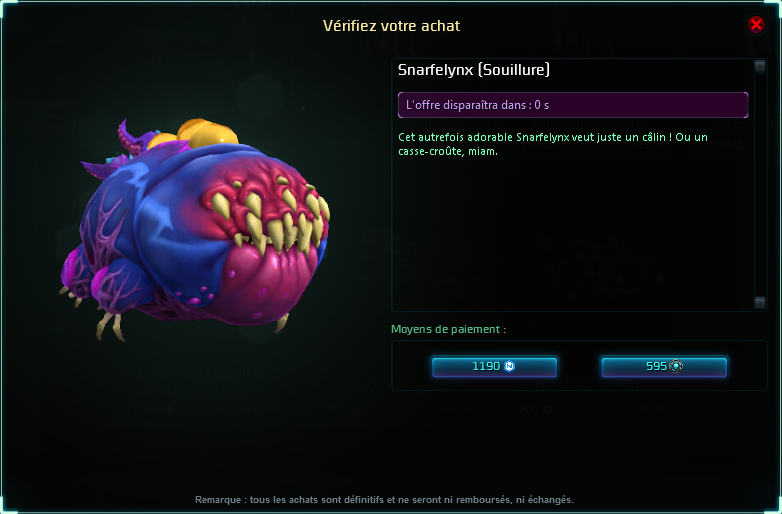
Task: Buy the pet for 595 Omnibits
Action: (664, 366)
